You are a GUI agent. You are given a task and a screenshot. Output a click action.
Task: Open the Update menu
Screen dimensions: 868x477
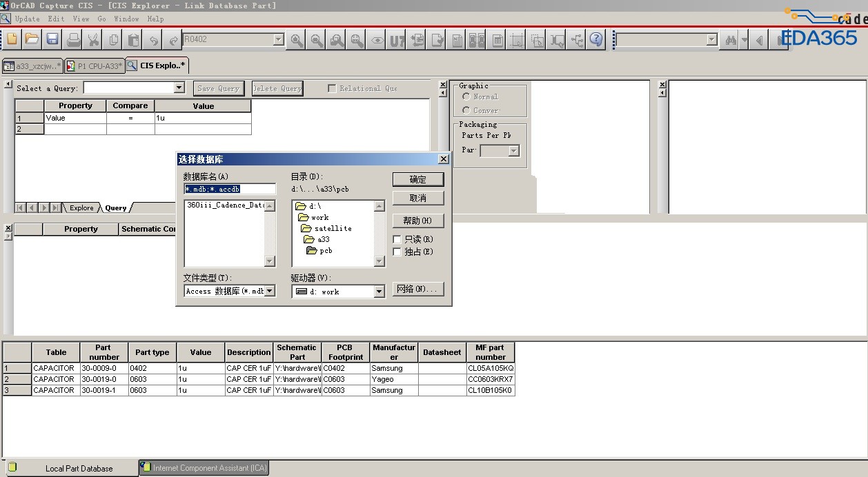(x=28, y=19)
